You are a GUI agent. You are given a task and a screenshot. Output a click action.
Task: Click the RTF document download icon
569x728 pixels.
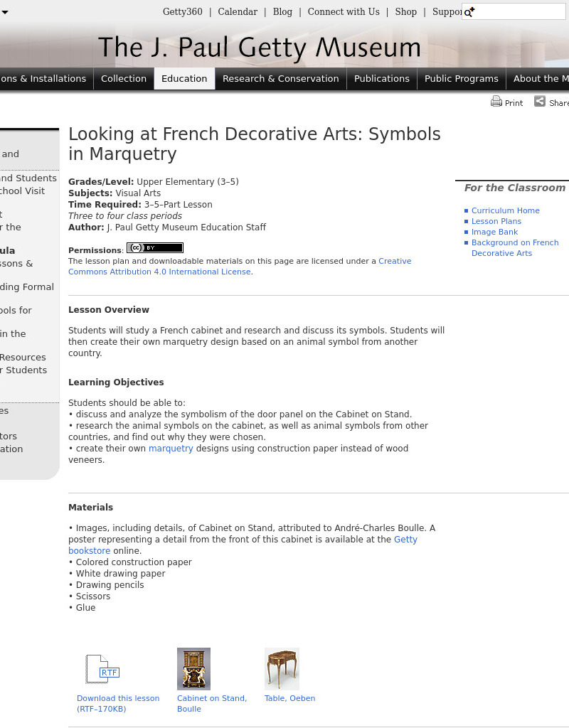[x=102, y=669]
